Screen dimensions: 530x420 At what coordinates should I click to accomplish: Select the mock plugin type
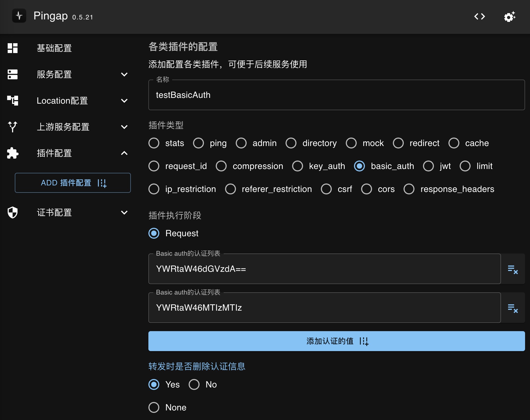point(351,143)
